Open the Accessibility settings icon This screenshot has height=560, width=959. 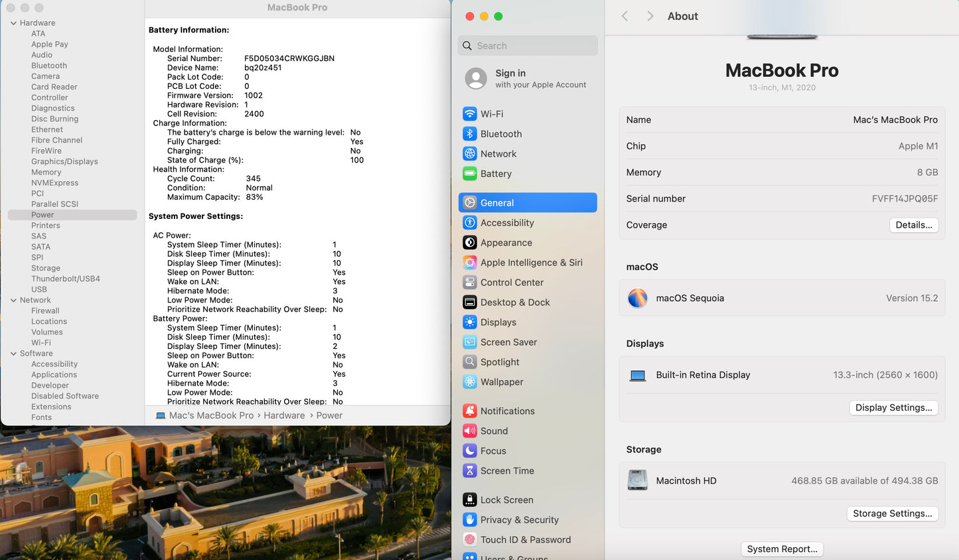470,223
